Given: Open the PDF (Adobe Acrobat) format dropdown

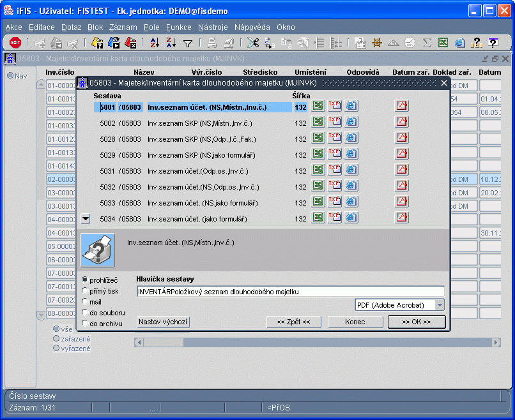Looking at the screenshot, I should 440,305.
